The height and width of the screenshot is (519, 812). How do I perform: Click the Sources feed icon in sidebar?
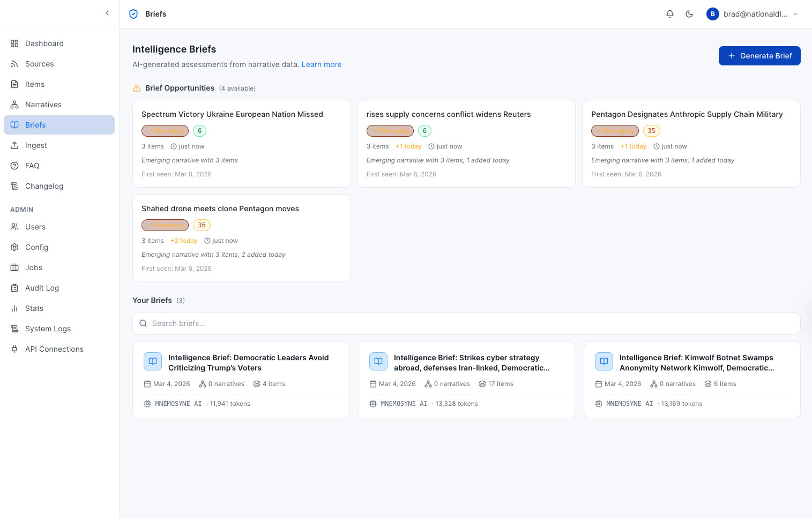click(x=14, y=64)
